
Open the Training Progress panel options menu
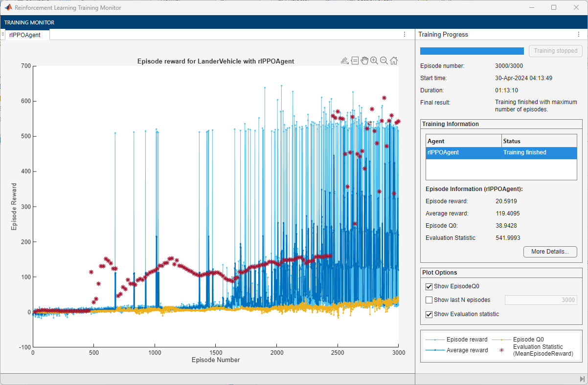click(x=579, y=35)
